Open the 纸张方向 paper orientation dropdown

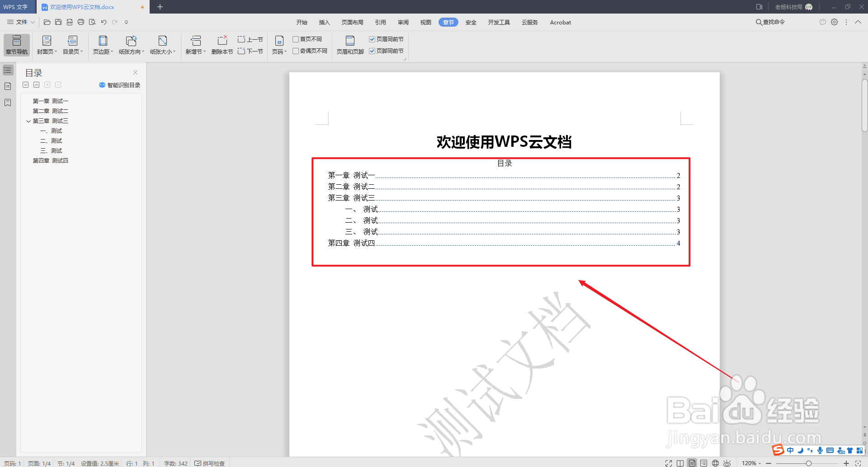pyautogui.click(x=132, y=45)
